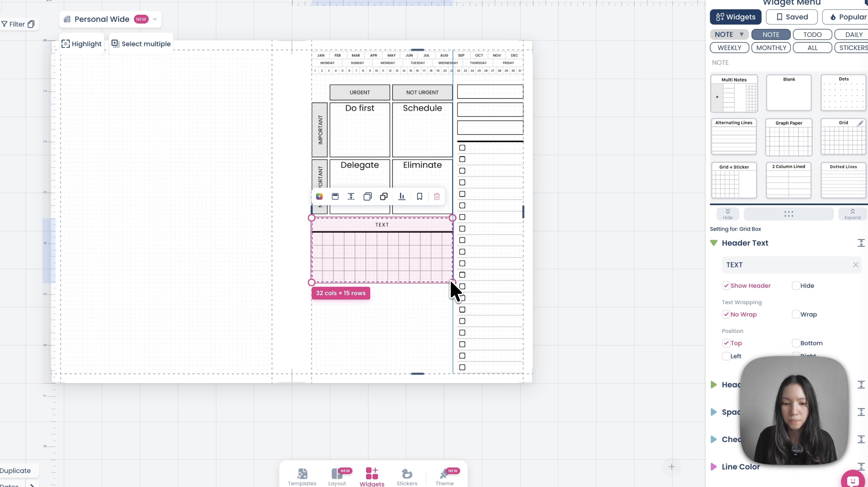
Task: Open the Templates tab in bottom bar
Action: tap(302, 477)
